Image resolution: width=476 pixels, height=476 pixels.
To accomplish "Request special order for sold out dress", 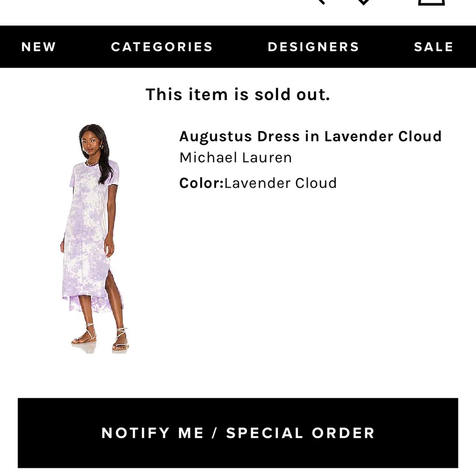I will coord(238,433).
